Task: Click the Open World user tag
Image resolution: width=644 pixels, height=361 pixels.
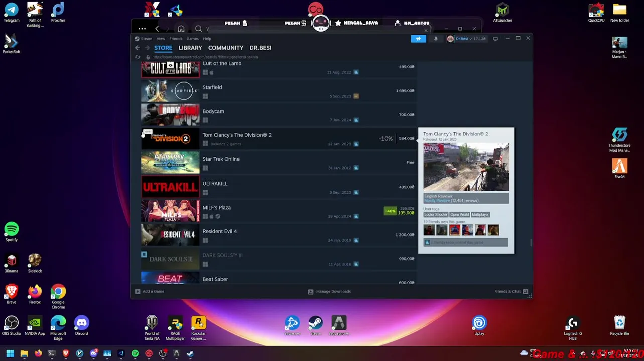Action: (x=459, y=215)
